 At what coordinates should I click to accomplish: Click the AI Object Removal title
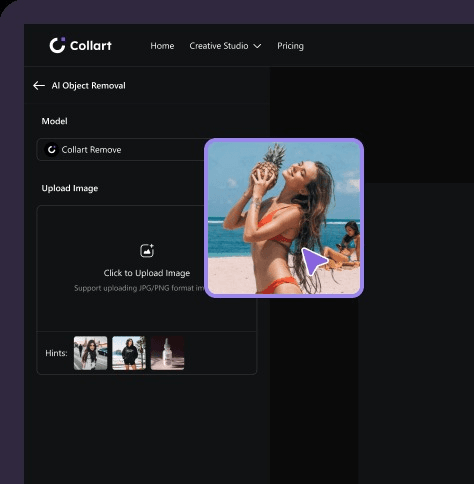click(x=88, y=86)
